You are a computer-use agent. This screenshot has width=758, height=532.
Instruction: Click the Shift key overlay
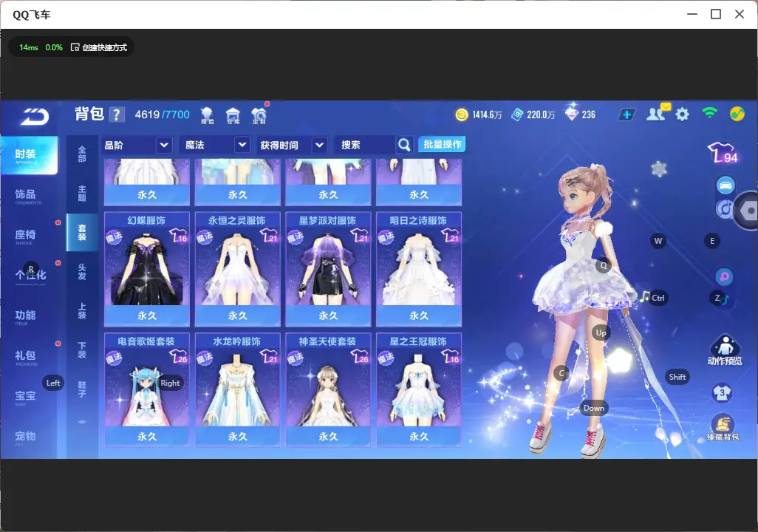point(677,377)
